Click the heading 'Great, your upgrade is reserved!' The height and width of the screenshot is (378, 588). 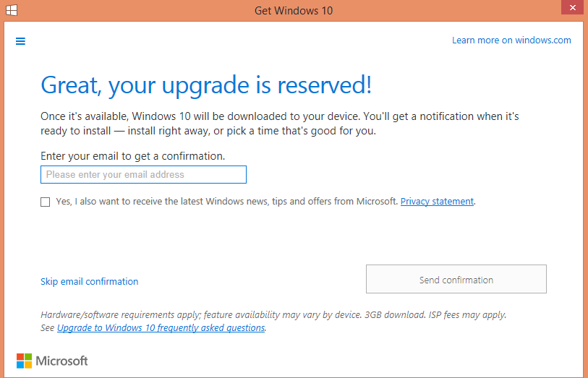click(206, 86)
